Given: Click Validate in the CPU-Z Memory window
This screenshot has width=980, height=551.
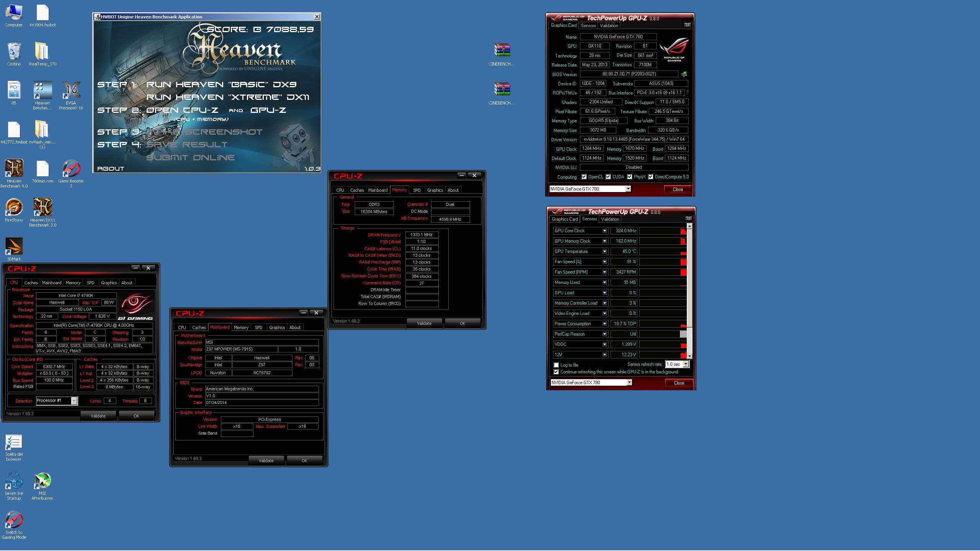Looking at the screenshot, I should coord(424,323).
